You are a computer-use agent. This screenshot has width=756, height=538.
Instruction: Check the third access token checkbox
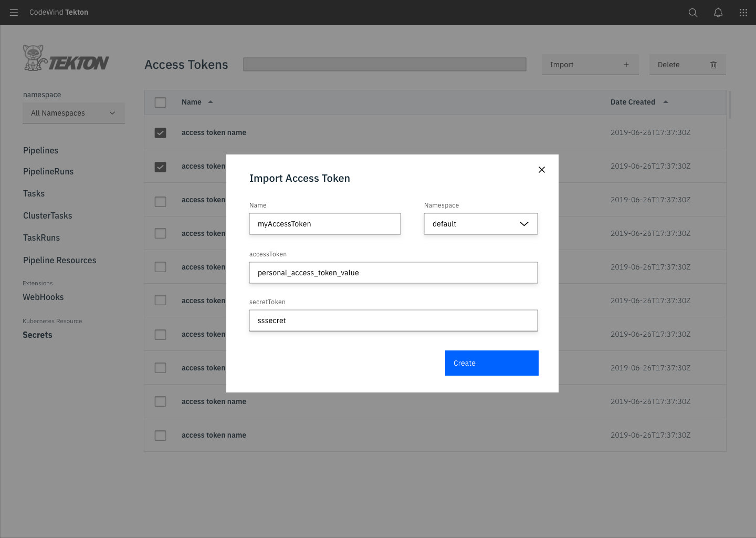point(160,201)
